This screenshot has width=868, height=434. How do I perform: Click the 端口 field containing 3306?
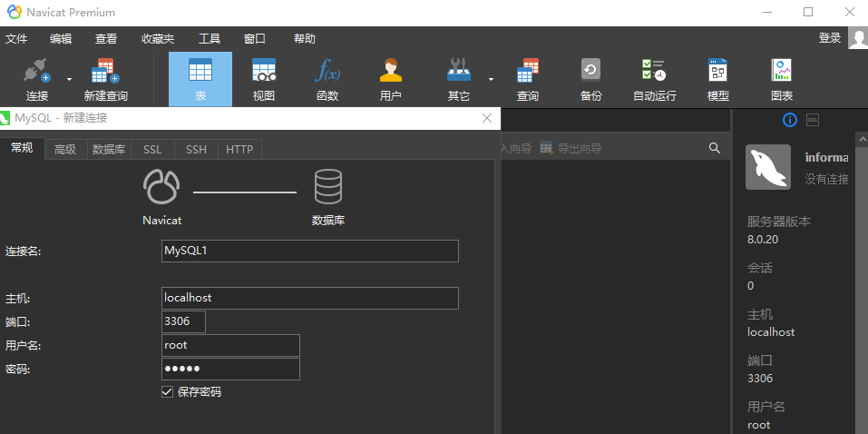pyautogui.click(x=184, y=321)
